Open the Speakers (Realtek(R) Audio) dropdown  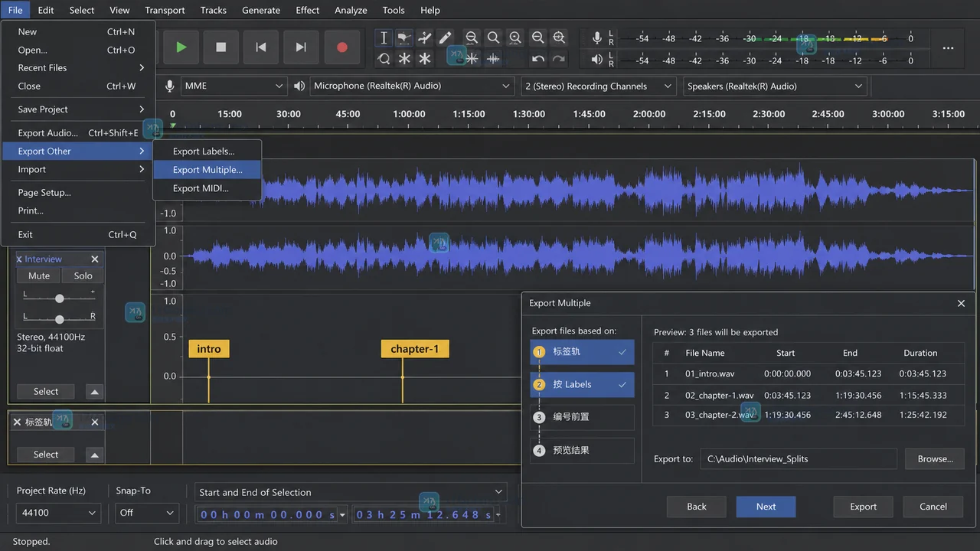coord(774,86)
